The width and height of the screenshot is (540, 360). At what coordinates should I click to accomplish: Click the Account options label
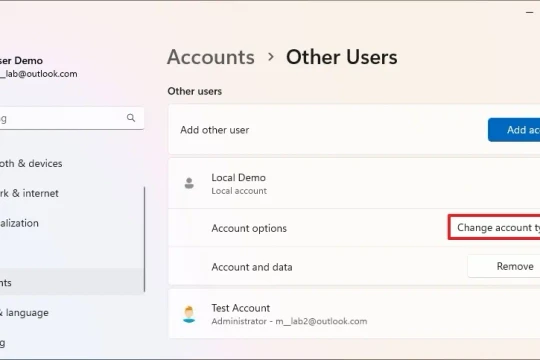249,228
